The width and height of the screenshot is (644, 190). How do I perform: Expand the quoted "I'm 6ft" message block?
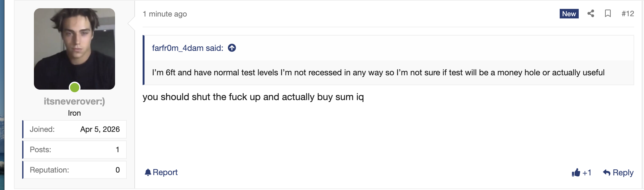click(378, 73)
